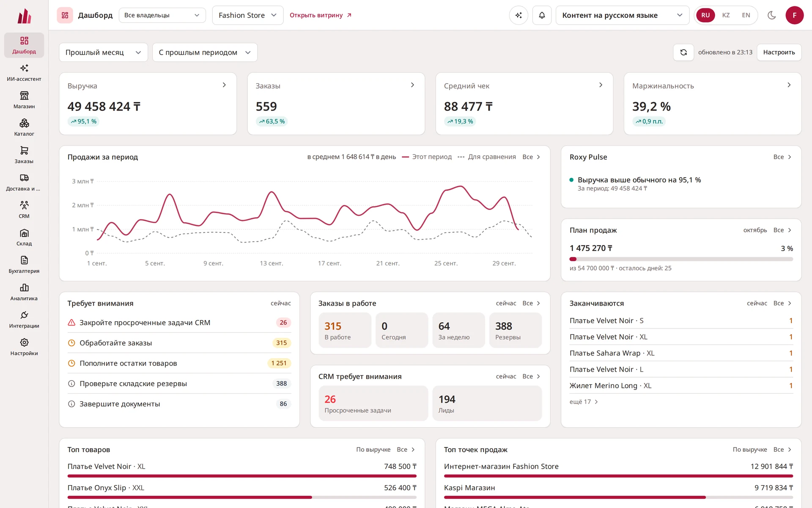Open Интеграции plug icon in sidebar
Viewport: 812px width, 508px height.
click(x=24, y=320)
